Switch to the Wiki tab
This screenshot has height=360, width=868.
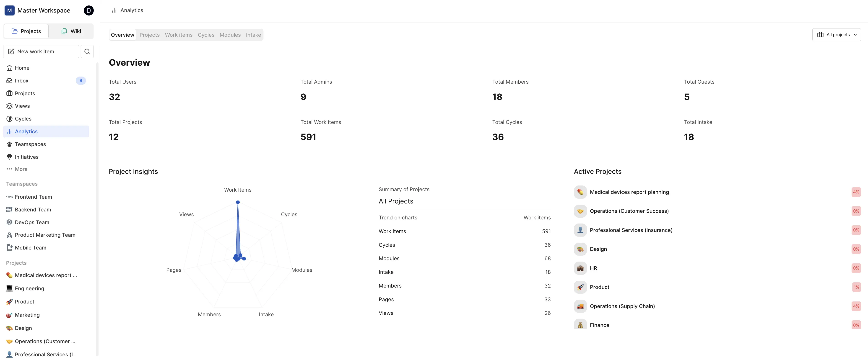71,31
